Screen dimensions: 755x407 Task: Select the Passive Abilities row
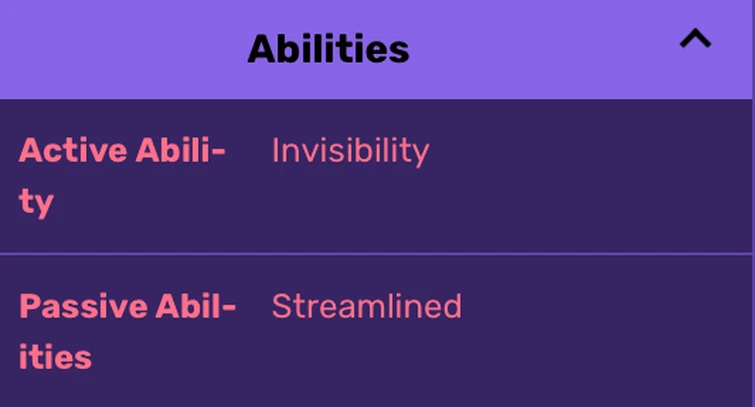pos(376,331)
